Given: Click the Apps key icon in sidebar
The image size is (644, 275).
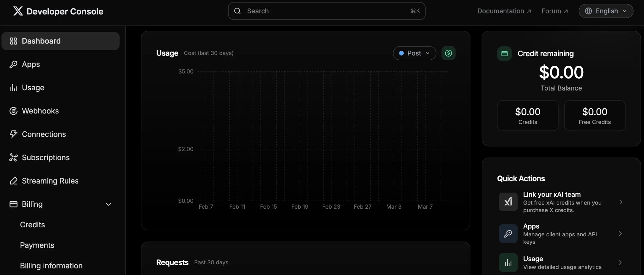Looking at the screenshot, I should (13, 64).
